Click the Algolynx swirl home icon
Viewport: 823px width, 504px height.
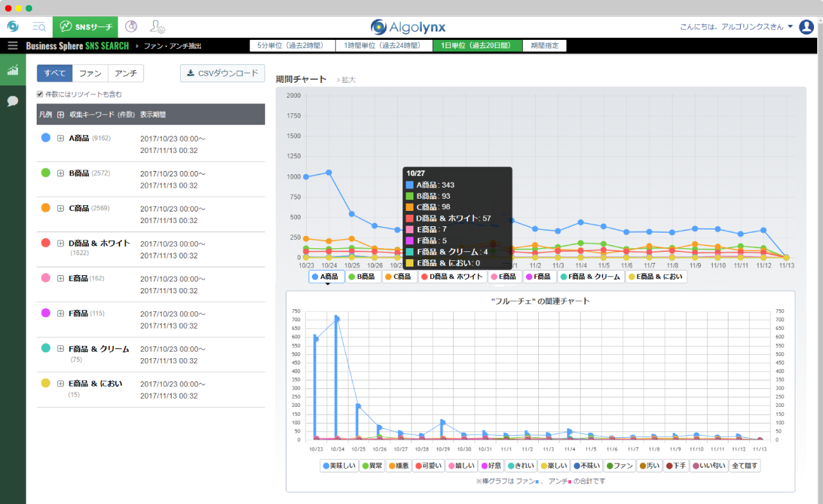[13, 26]
